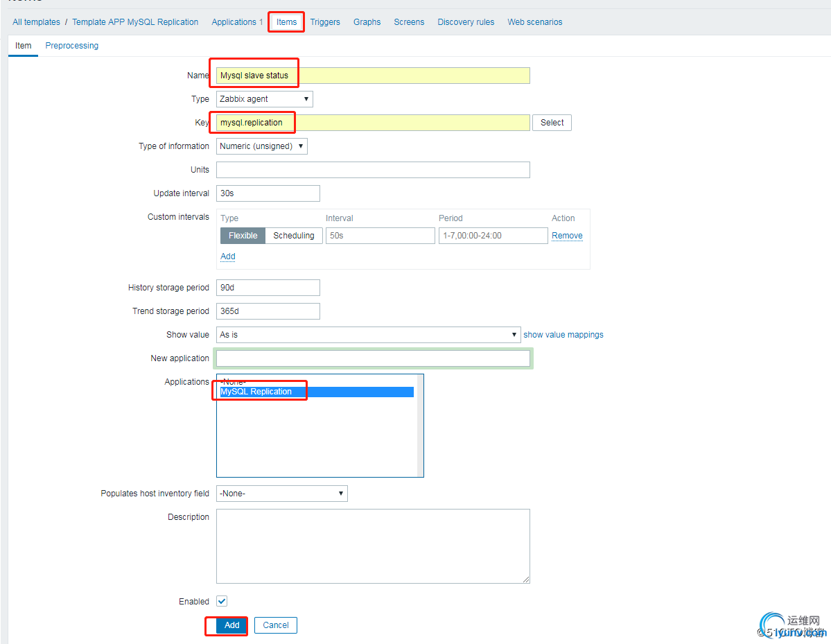Edit History storage period 90d
This screenshot has width=831, height=644.
click(268, 287)
